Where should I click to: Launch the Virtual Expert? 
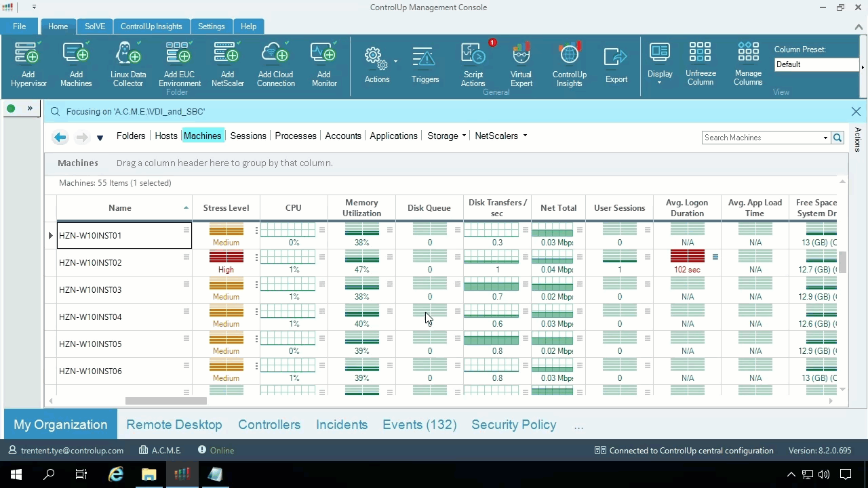[x=521, y=64]
